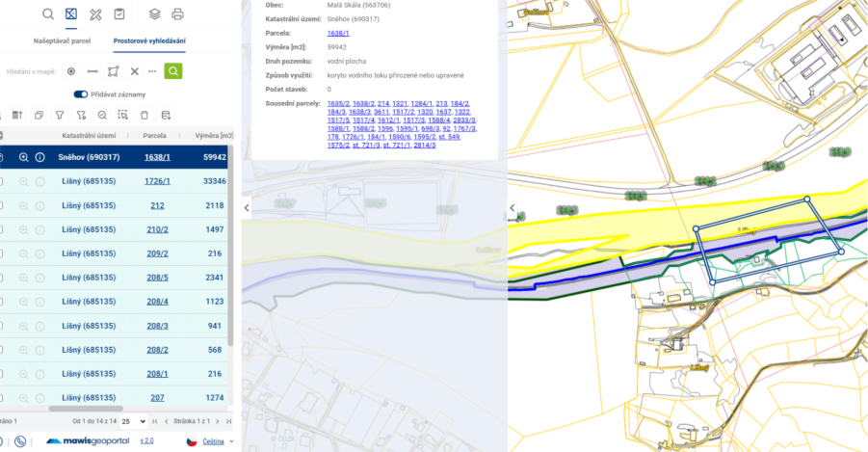This screenshot has width=868, height=452.
Task: Open the page size dropdown showing 25
Action: (x=134, y=421)
